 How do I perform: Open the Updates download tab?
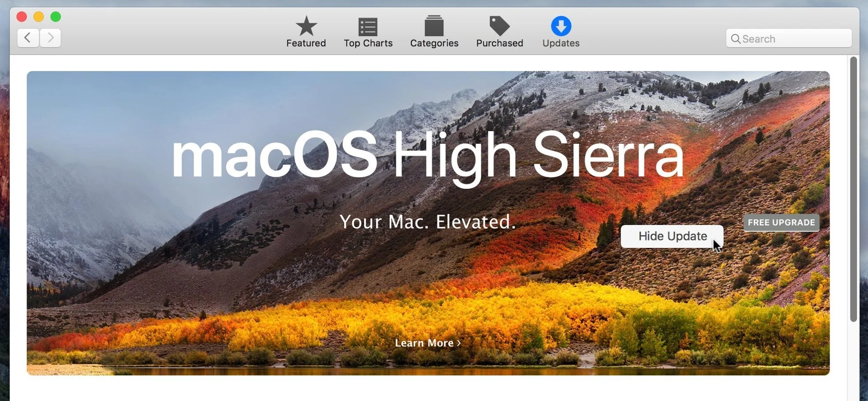(x=561, y=32)
